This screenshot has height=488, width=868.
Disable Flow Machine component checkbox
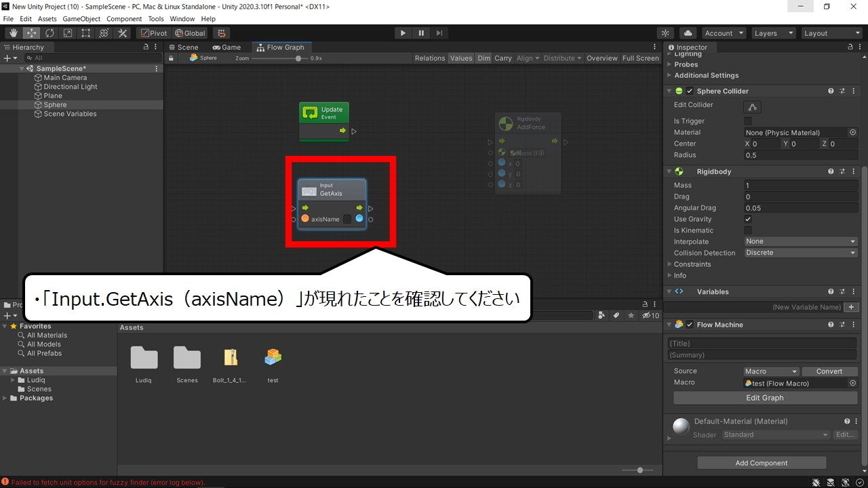click(x=690, y=325)
